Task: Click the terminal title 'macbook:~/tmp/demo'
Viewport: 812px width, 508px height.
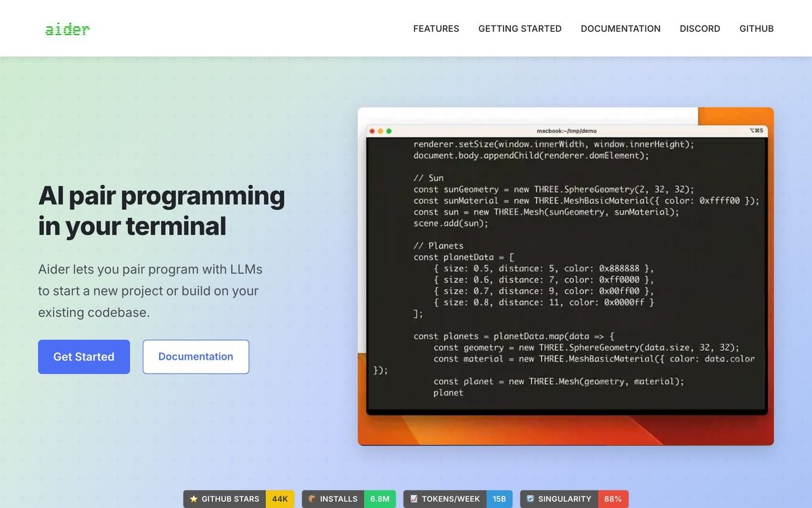Action: (x=567, y=131)
